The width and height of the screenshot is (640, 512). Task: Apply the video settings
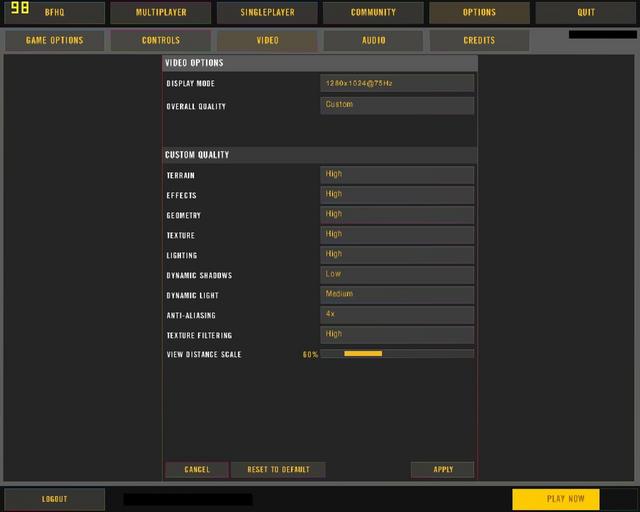(443, 470)
